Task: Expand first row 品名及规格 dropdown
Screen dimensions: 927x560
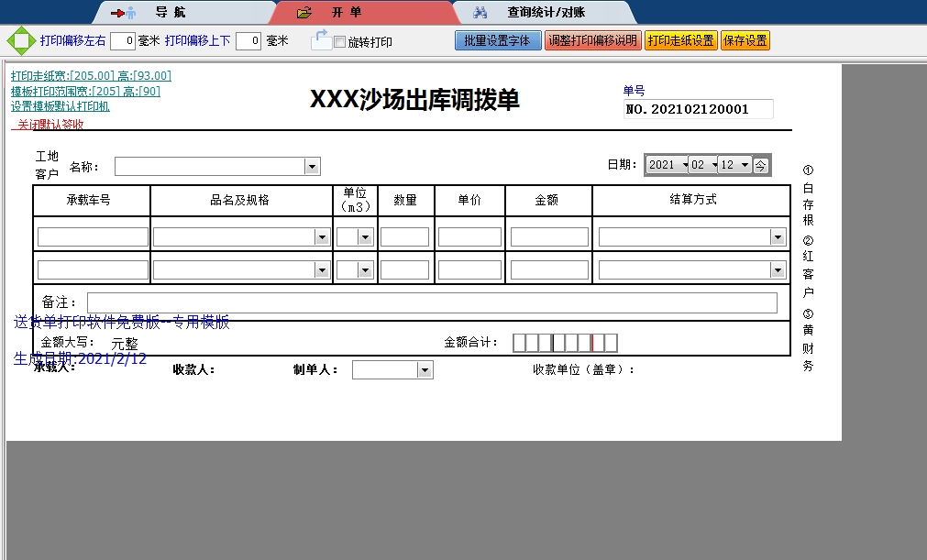Action: (x=321, y=237)
